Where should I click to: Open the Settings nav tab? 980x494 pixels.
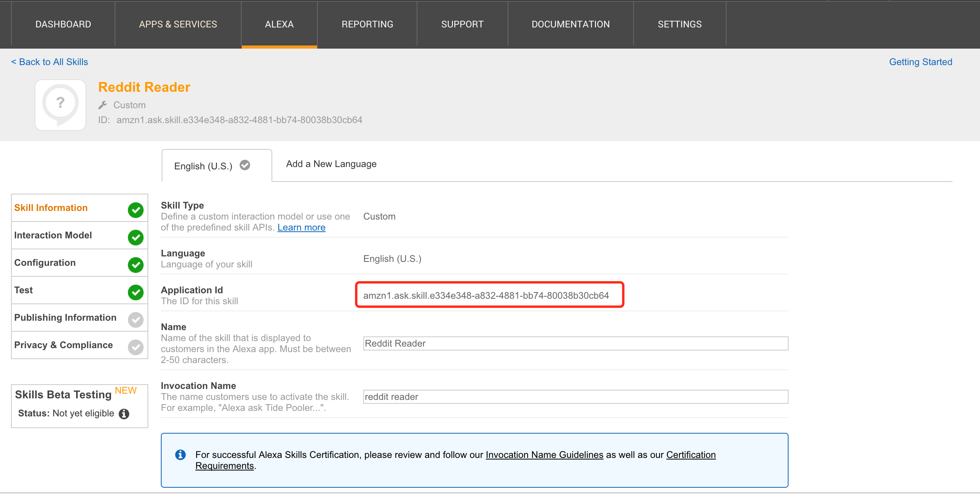(680, 24)
